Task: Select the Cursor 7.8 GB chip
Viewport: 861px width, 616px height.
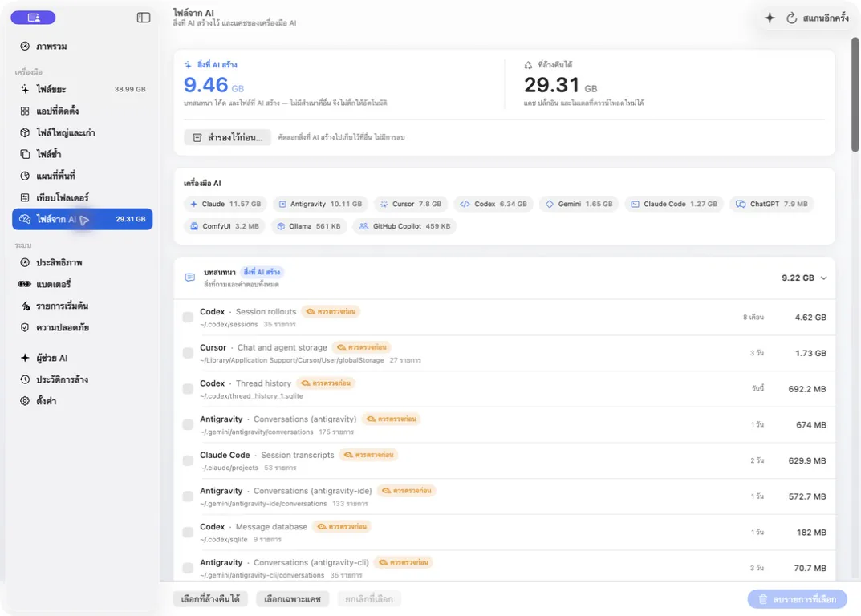Action: (x=411, y=204)
